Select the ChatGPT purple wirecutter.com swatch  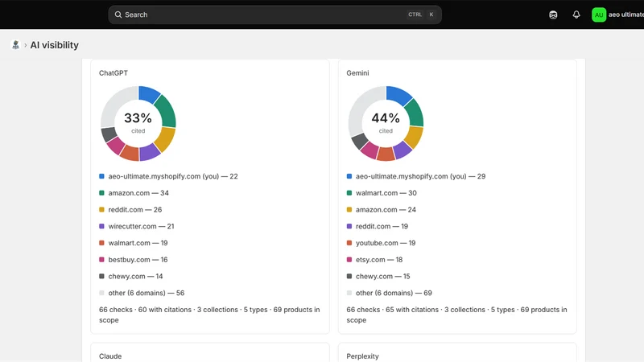[x=101, y=226]
